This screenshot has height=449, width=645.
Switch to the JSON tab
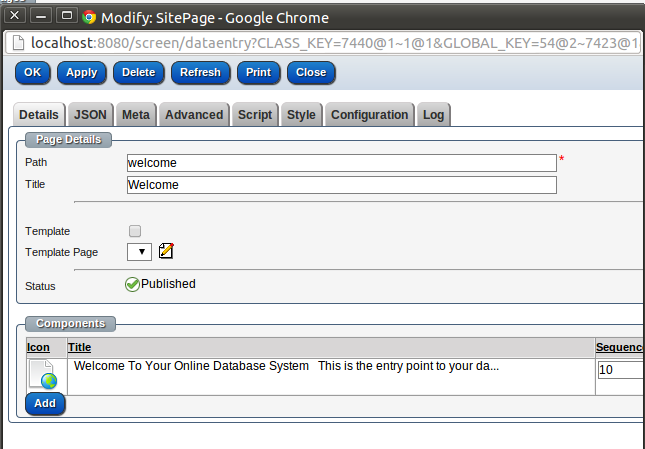(x=90, y=115)
